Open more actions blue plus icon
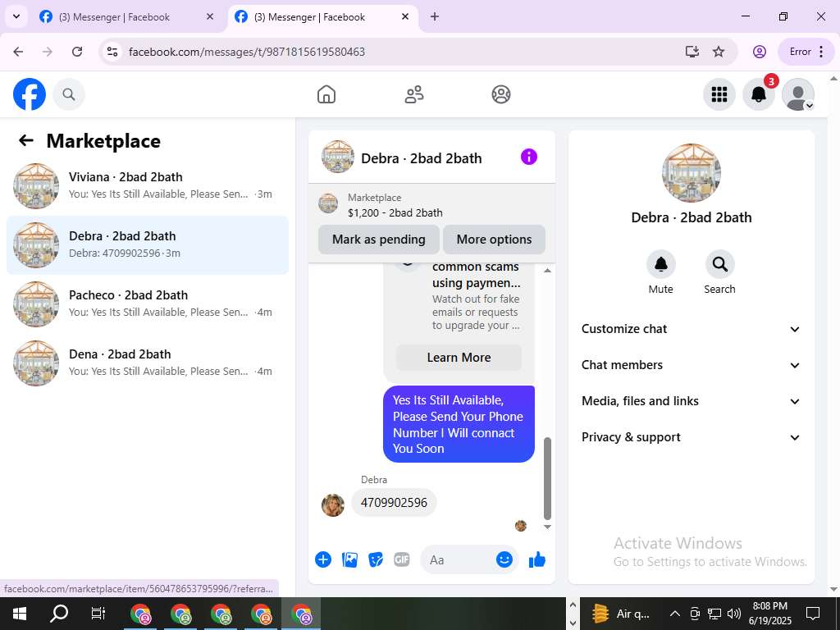Screen dimensions: 840x630 (323, 559)
